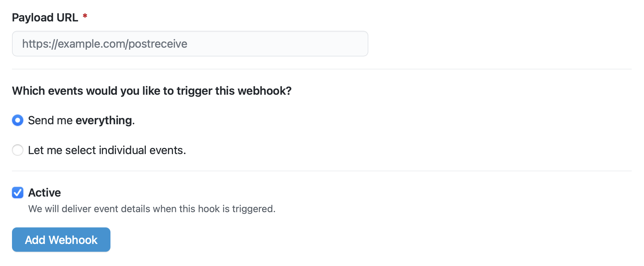This screenshot has width=644, height=266.
Task: Uncheck the Active checkbox
Action: [x=18, y=193]
